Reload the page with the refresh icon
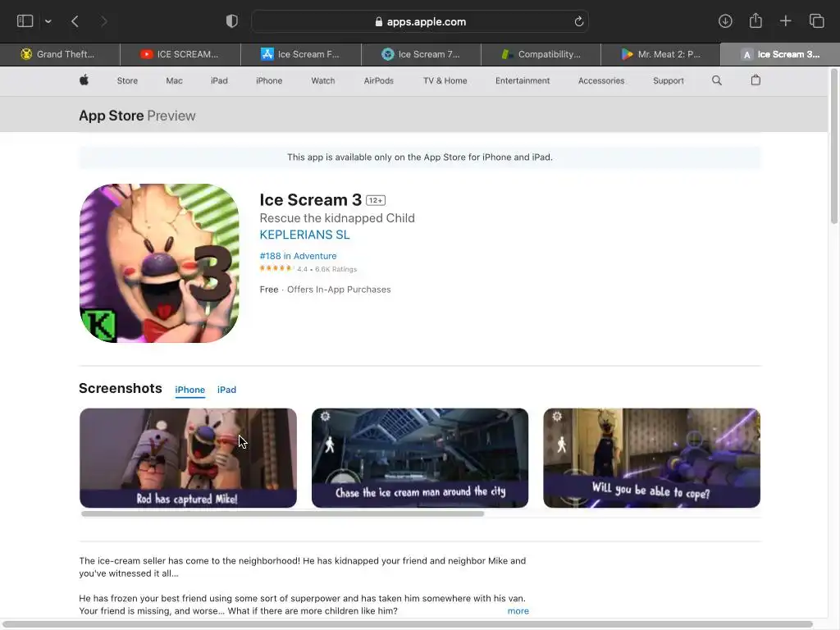Viewport: 840px width, 630px height. point(578,21)
